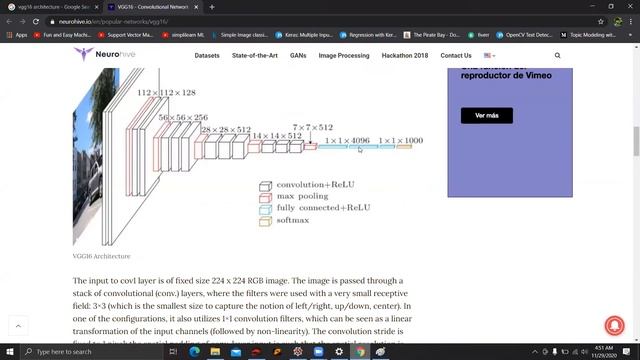The width and height of the screenshot is (640, 360).
Task: Click the Neurohive logo
Action: point(104,54)
